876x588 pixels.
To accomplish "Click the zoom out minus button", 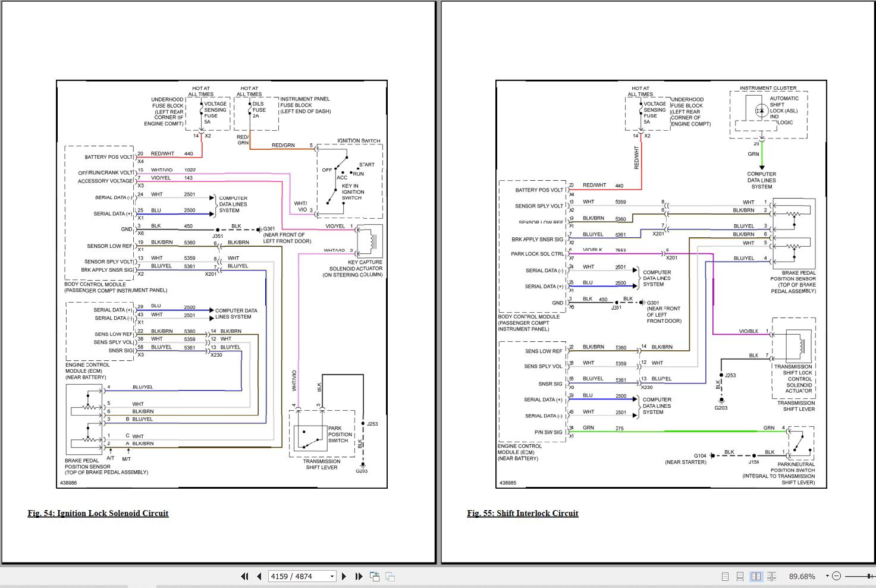I will coord(836,576).
